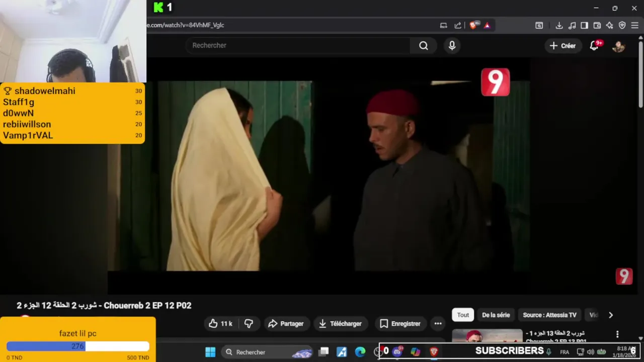Click shadowelmahi in the leaderboard overlay
644x362 pixels.
[x=45, y=91]
